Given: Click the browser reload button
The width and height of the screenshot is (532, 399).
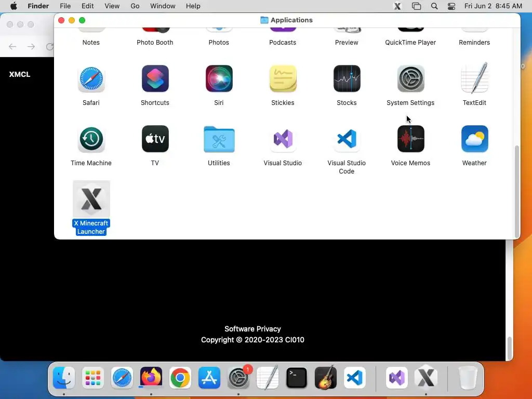Looking at the screenshot, I should [x=50, y=46].
